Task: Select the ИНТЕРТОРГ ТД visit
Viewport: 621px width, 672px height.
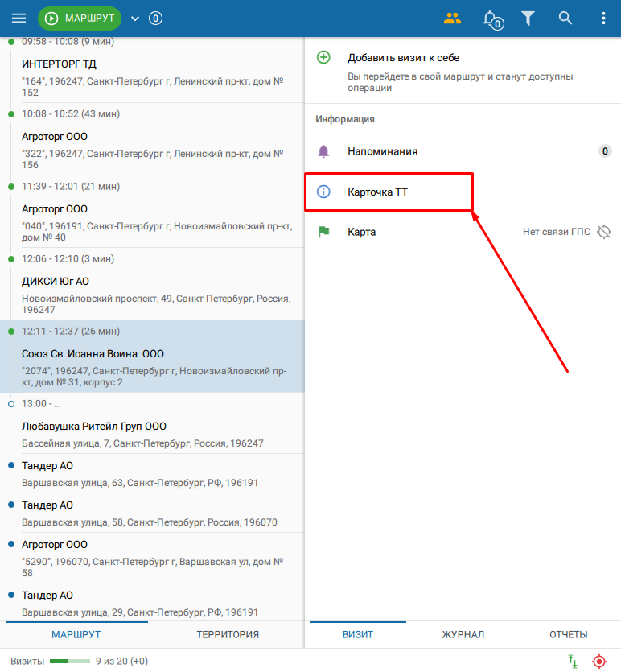Action: pos(152,70)
